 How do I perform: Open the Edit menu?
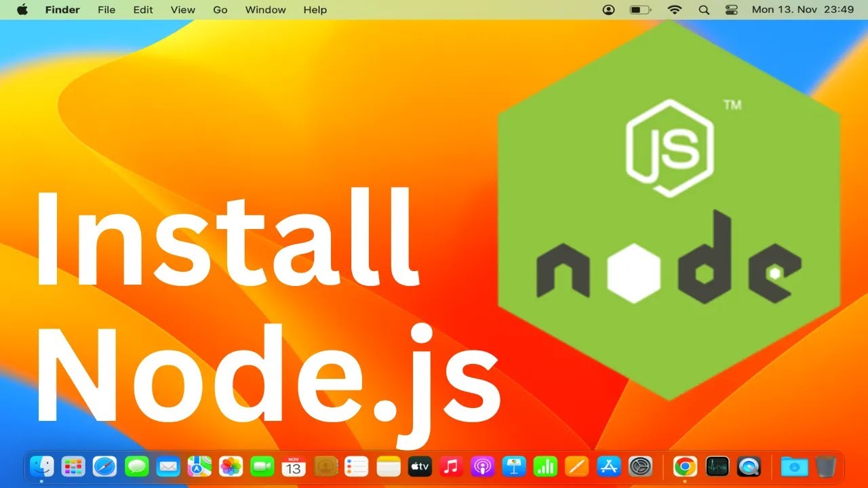click(143, 9)
